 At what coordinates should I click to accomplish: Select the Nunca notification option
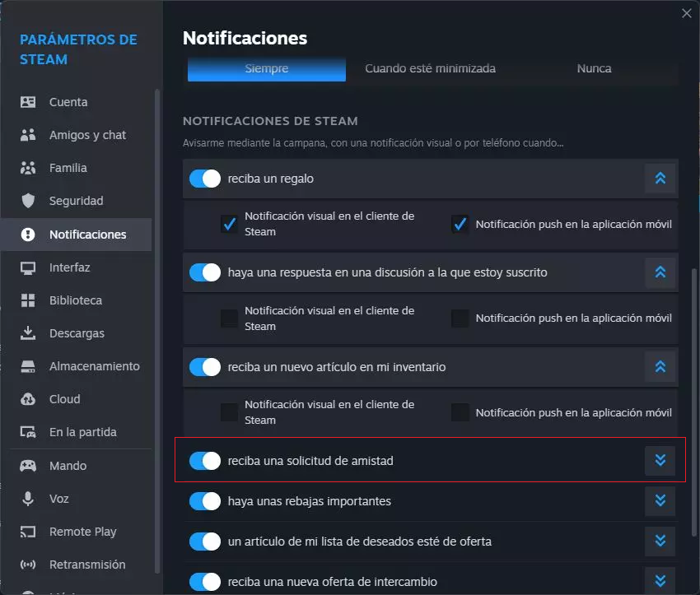pos(595,68)
